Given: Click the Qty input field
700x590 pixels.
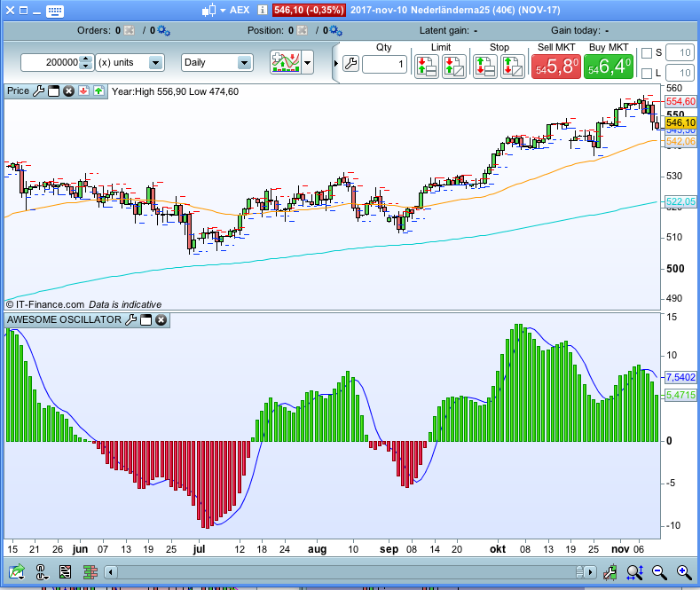Looking at the screenshot, I should tap(384, 64).
